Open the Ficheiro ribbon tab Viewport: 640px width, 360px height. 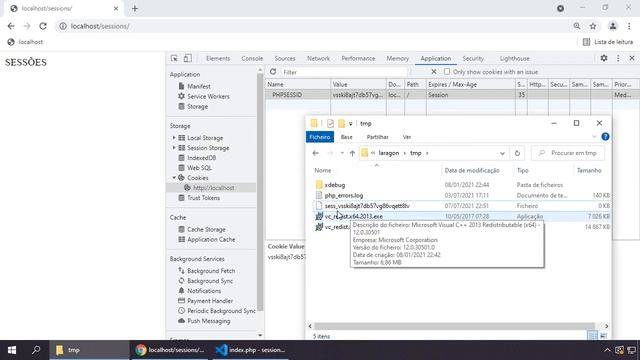[320, 137]
